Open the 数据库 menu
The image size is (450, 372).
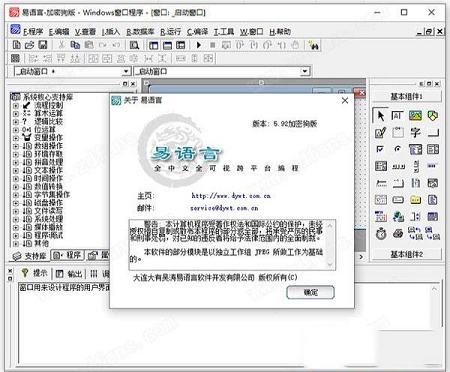(x=140, y=32)
